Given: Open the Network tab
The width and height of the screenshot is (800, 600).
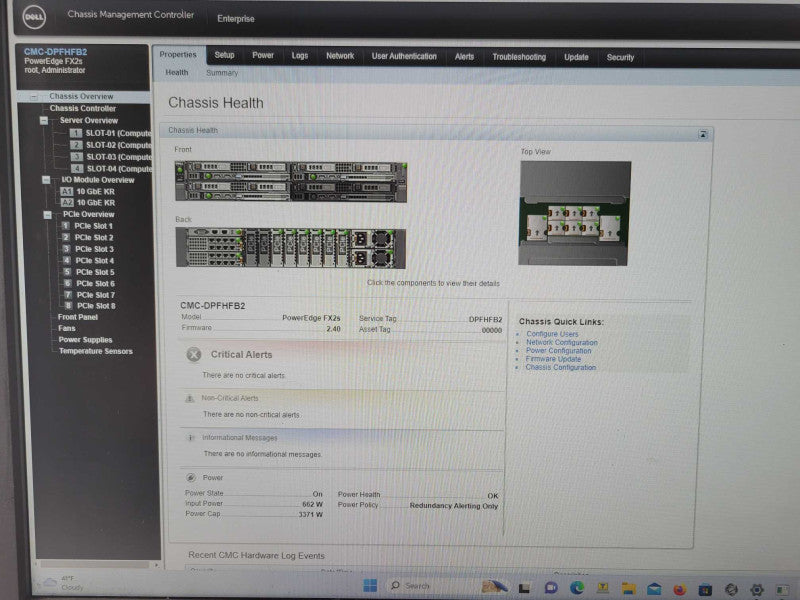Looking at the screenshot, I should point(340,56).
